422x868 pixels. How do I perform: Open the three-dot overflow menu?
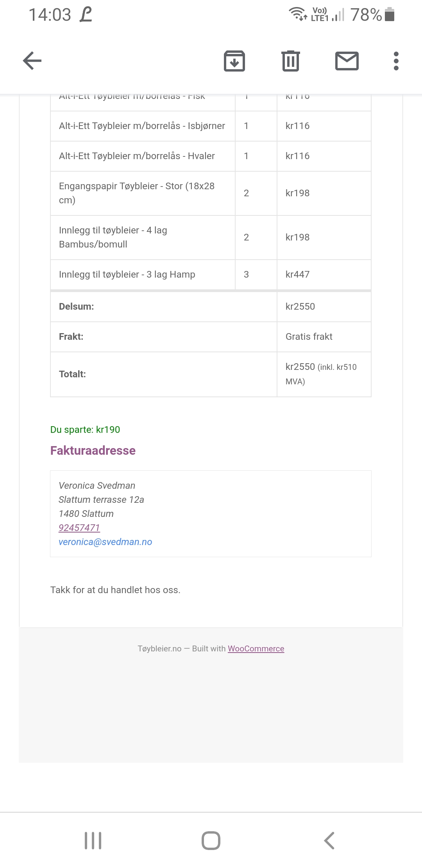396,61
